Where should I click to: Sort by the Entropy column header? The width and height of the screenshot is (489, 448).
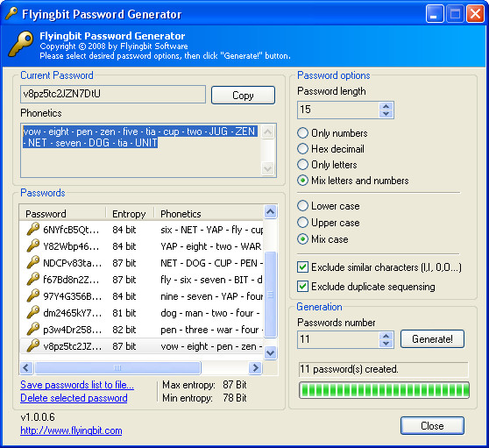pos(130,213)
